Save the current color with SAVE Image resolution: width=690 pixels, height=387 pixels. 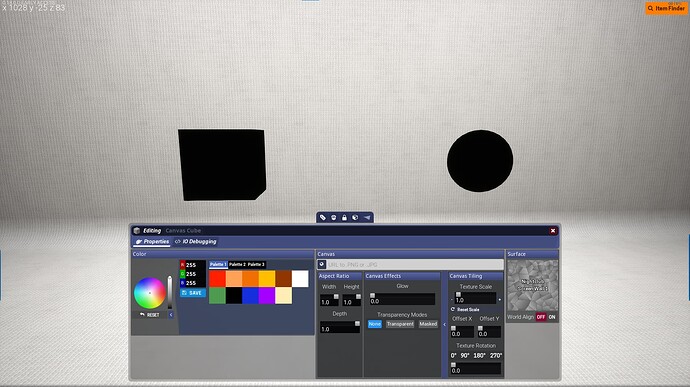[192, 293]
